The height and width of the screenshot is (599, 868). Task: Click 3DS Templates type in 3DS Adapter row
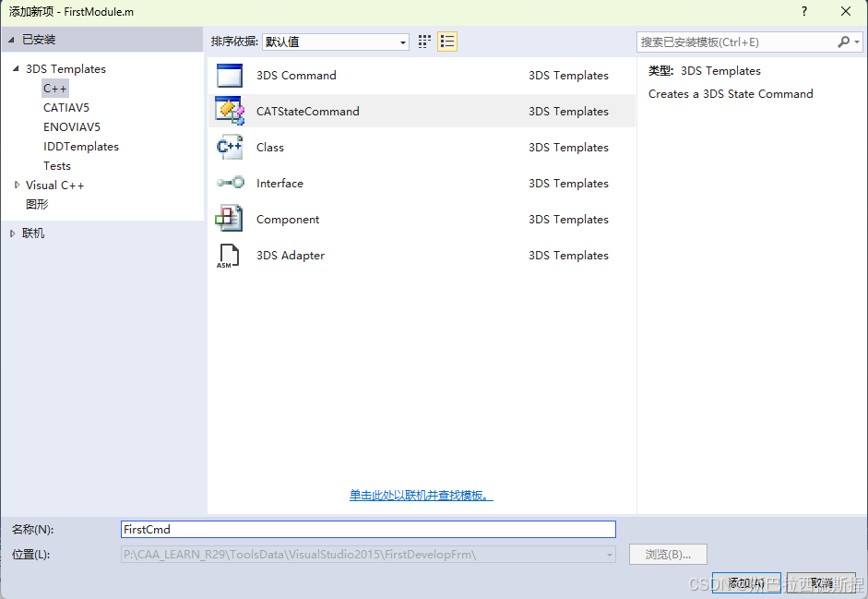click(568, 256)
